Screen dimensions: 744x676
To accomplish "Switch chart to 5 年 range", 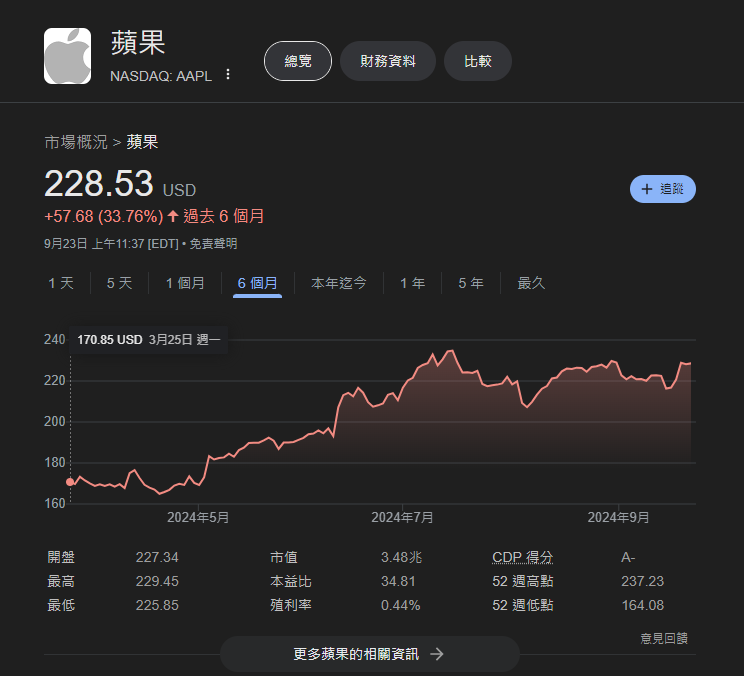I will (x=471, y=283).
